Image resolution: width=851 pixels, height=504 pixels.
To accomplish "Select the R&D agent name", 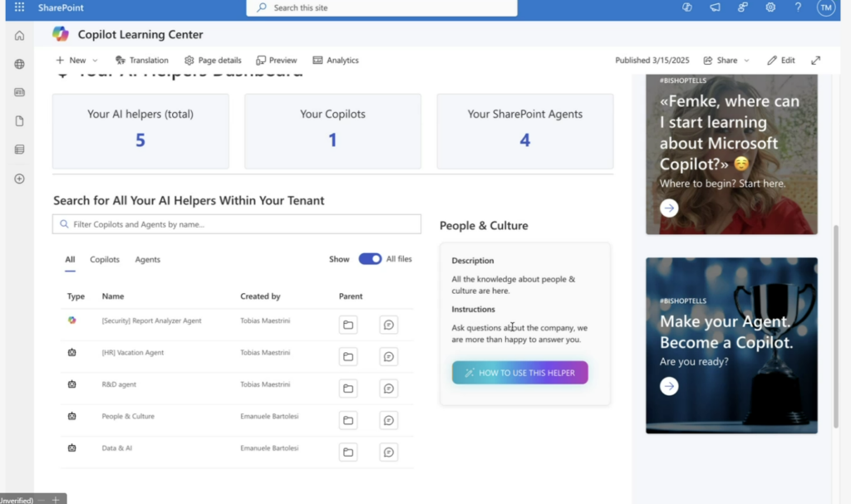I will coord(119,384).
